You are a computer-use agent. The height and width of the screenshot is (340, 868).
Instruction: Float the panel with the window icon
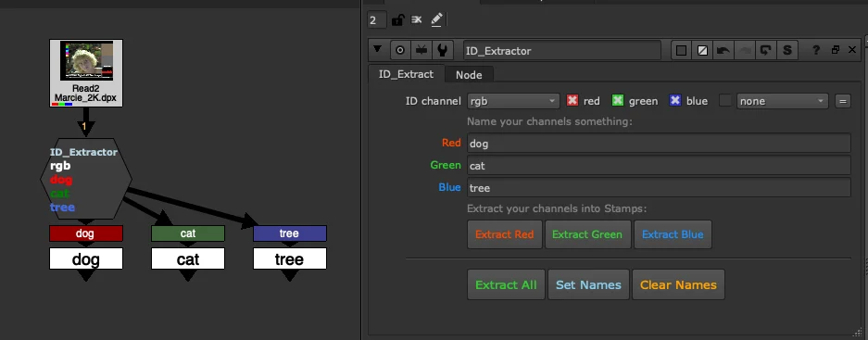(x=836, y=50)
